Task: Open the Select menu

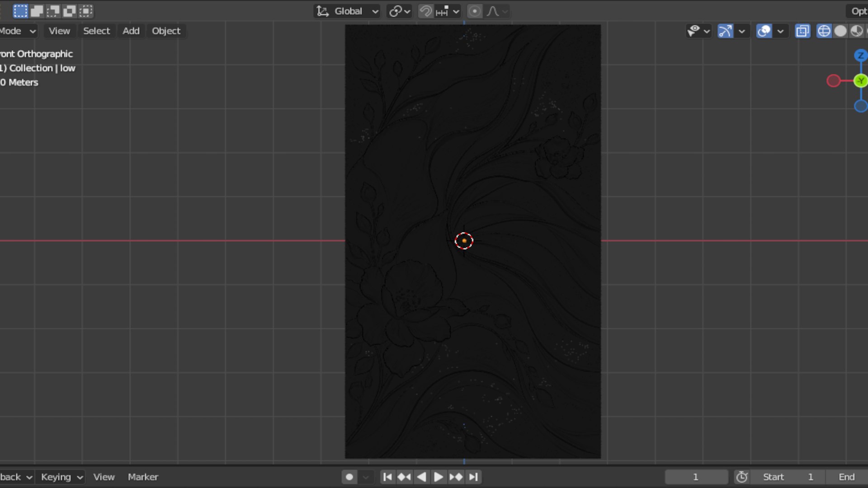Action: [x=96, y=31]
